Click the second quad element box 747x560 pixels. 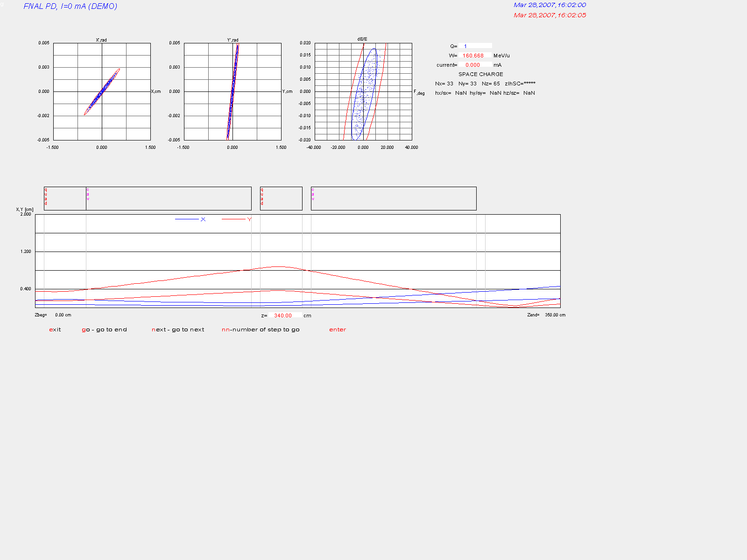281,198
